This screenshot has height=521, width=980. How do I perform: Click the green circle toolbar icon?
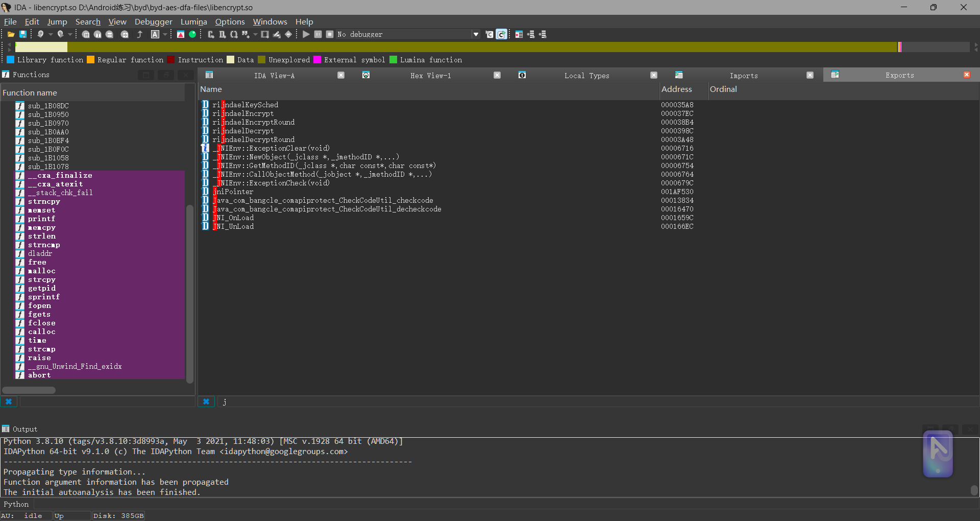click(192, 34)
